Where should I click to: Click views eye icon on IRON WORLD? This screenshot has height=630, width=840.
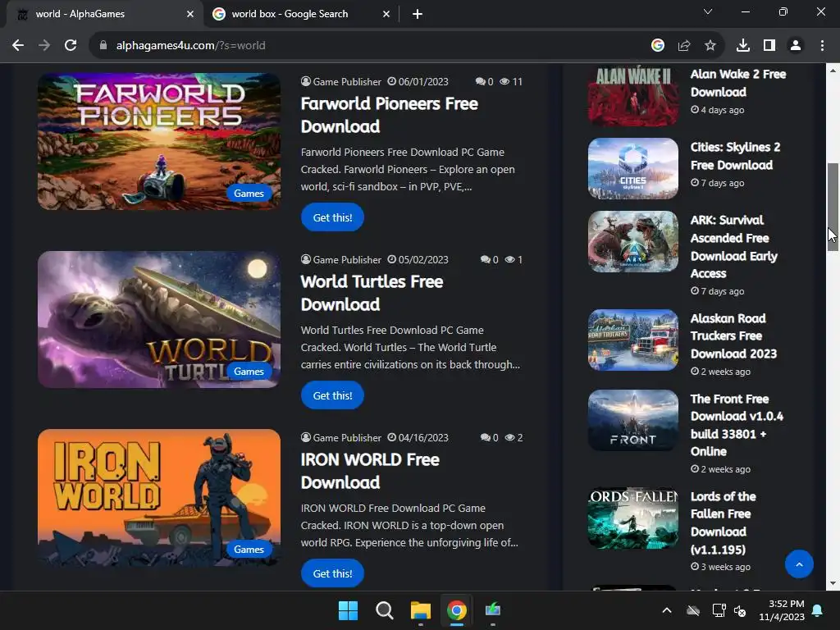510,437
